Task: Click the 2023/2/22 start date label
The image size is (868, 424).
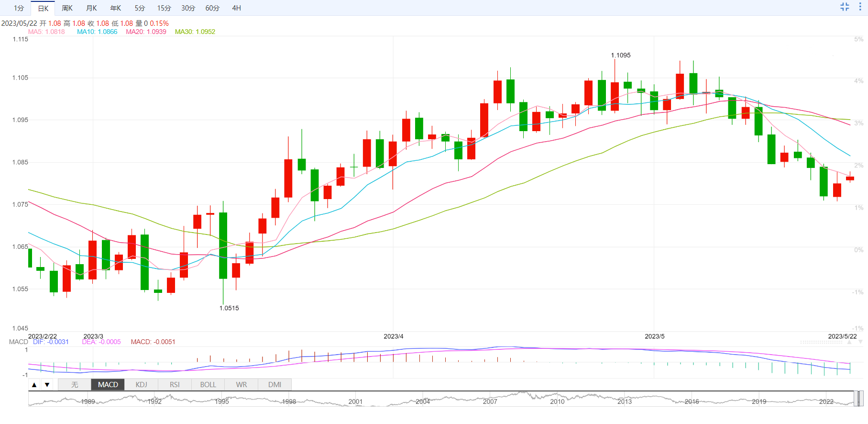Action: coord(43,336)
